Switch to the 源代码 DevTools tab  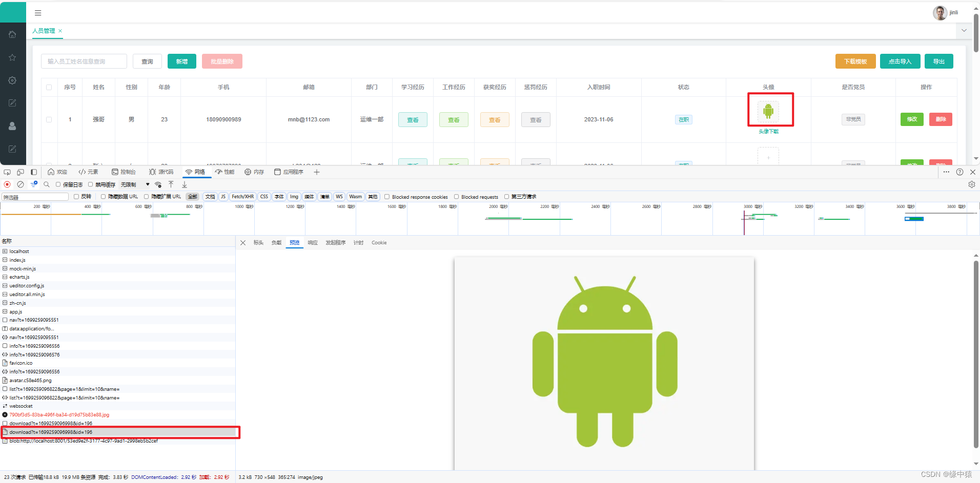[161, 172]
